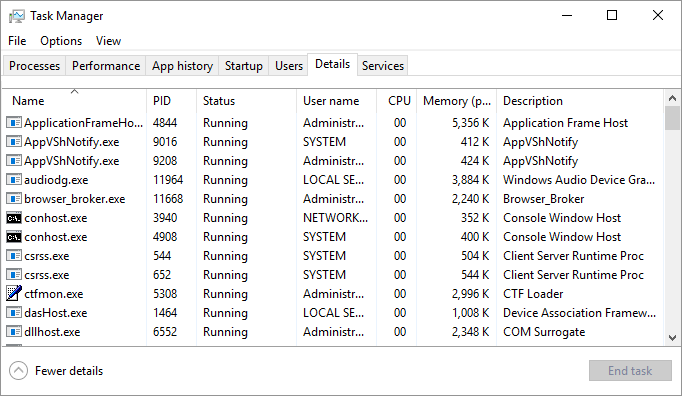This screenshot has height=396, width=682.
Task: Close the Task Manager window
Action: 658,16
